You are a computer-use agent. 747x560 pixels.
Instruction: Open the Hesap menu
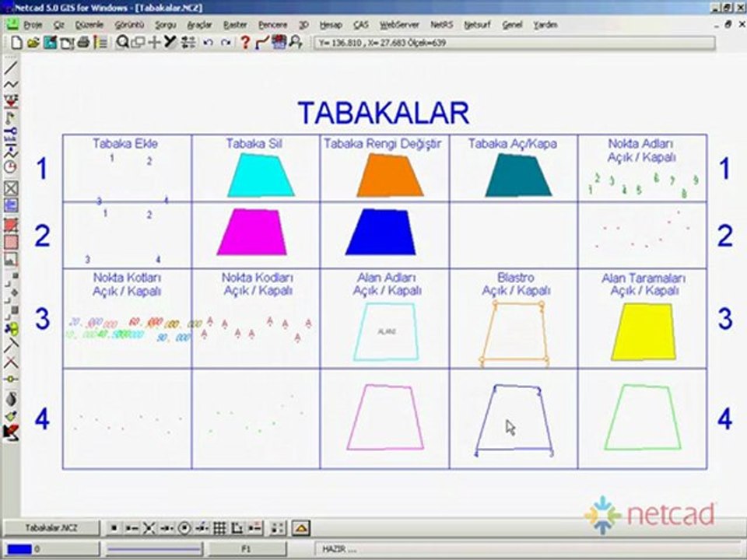point(331,25)
